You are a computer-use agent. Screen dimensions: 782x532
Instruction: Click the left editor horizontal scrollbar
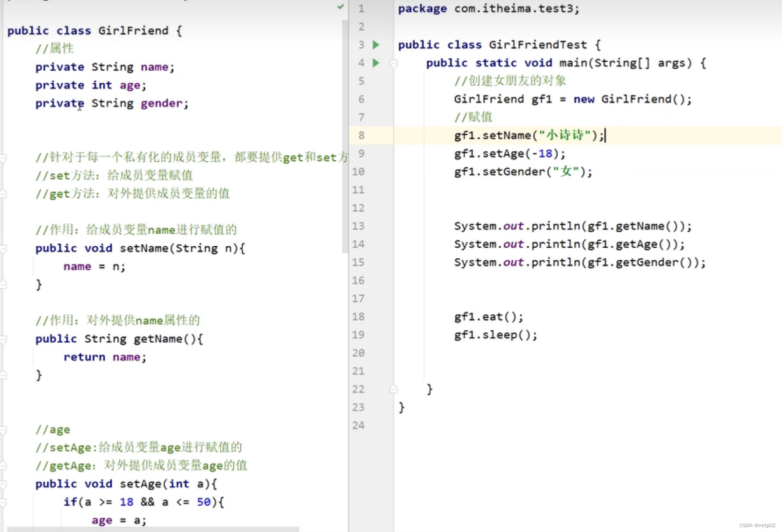point(153,529)
